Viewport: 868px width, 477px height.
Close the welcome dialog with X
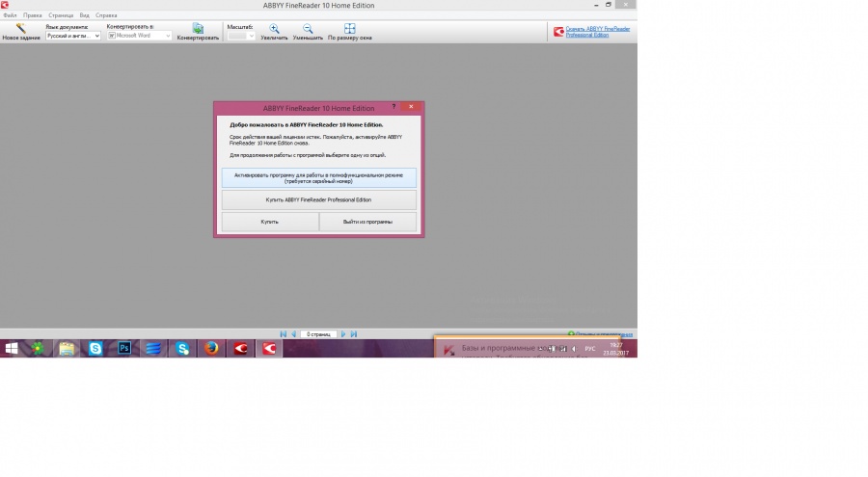click(411, 106)
